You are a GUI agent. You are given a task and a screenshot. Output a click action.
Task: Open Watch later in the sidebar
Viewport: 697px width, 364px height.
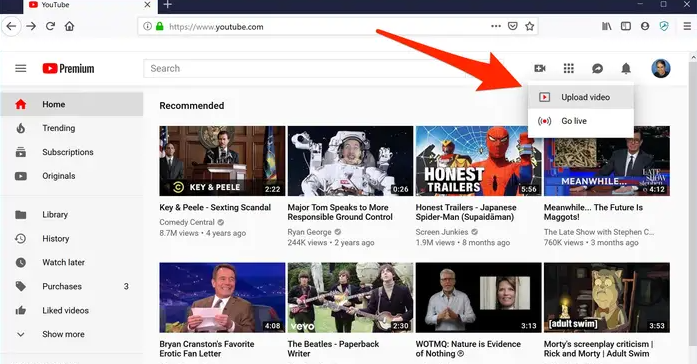tap(72, 262)
